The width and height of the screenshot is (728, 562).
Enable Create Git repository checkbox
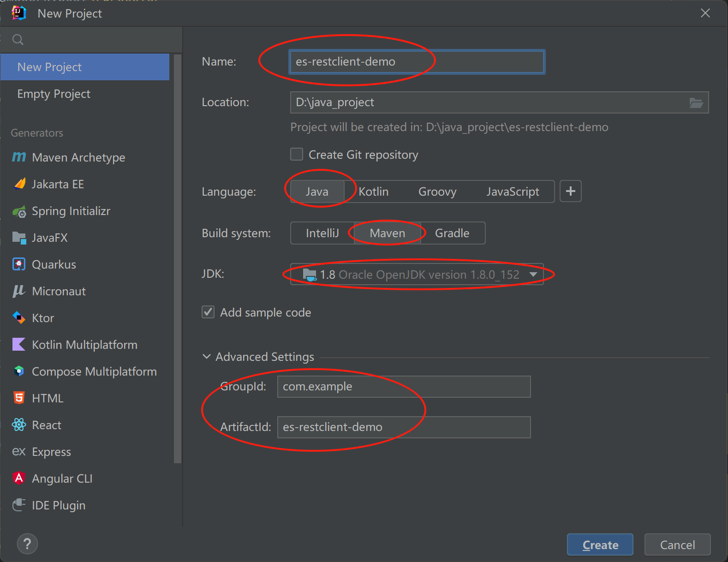point(297,154)
